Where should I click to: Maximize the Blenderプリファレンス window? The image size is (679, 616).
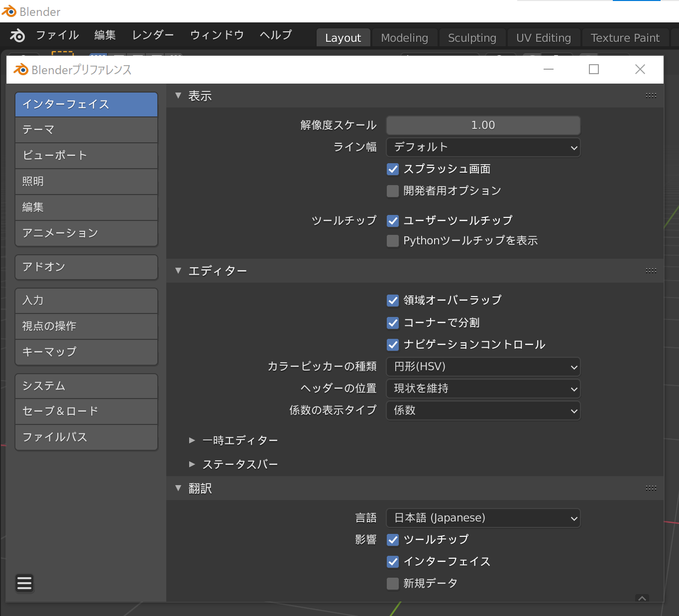[594, 70]
